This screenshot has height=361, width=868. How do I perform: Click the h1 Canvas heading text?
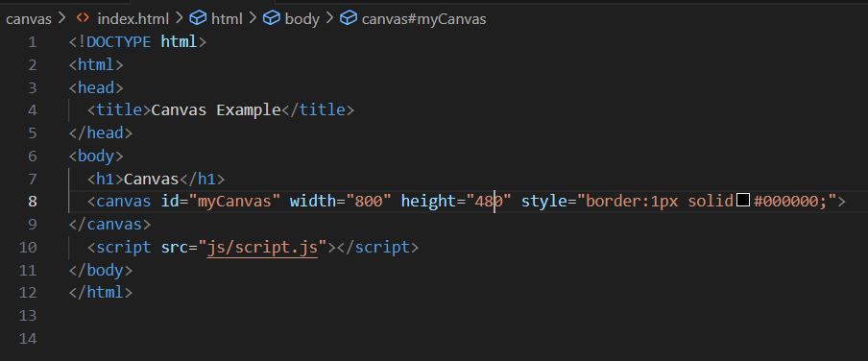[x=151, y=179]
